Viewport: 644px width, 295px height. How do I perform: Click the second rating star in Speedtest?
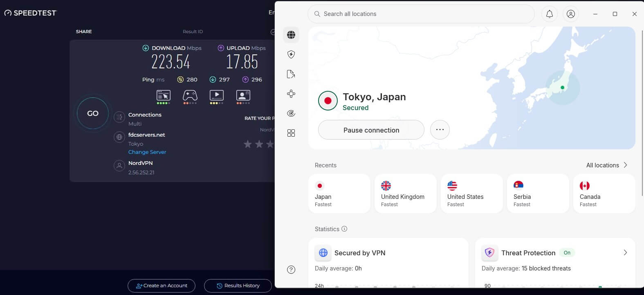click(259, 144)
